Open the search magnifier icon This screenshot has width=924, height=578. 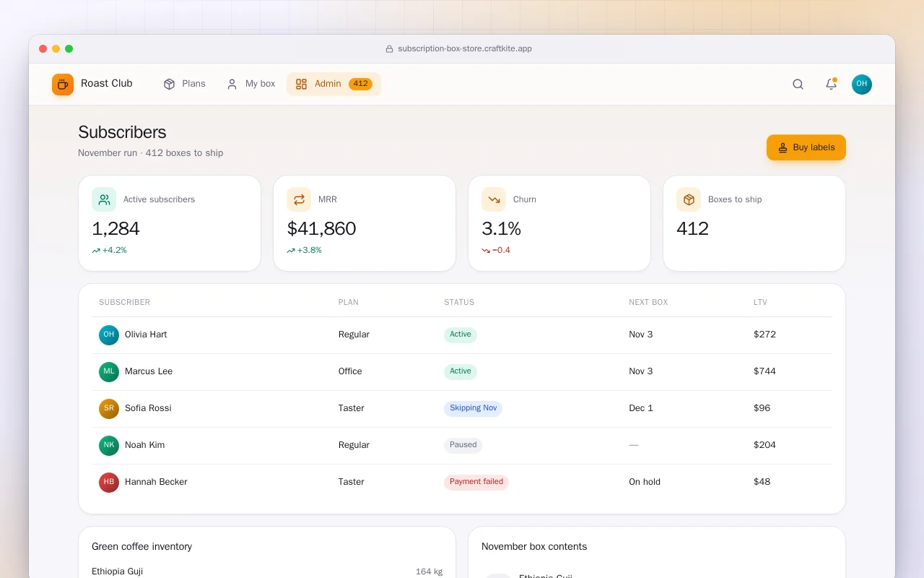tap(798, 85)
